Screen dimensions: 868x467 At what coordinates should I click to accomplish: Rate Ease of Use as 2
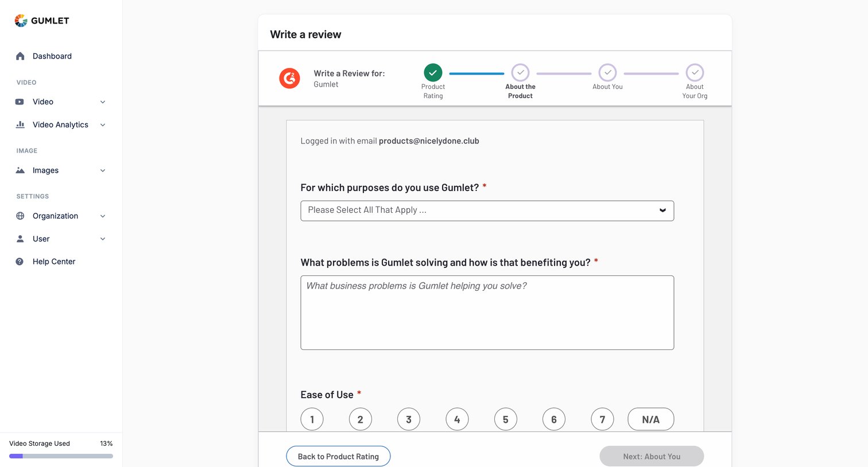pos(361,419)
